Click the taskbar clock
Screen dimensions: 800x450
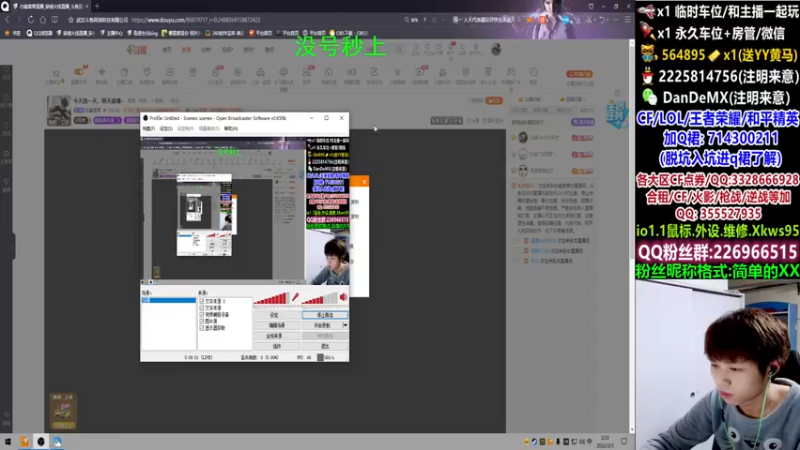[x=606, y=441]
